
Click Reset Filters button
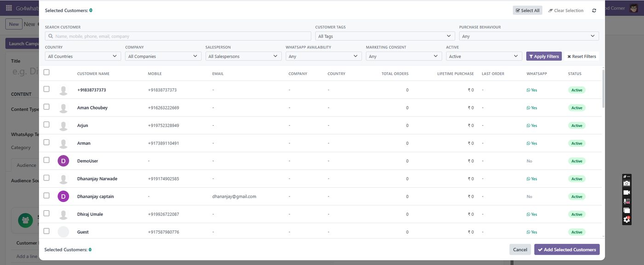pyautogui.click(x=582, y=56)
